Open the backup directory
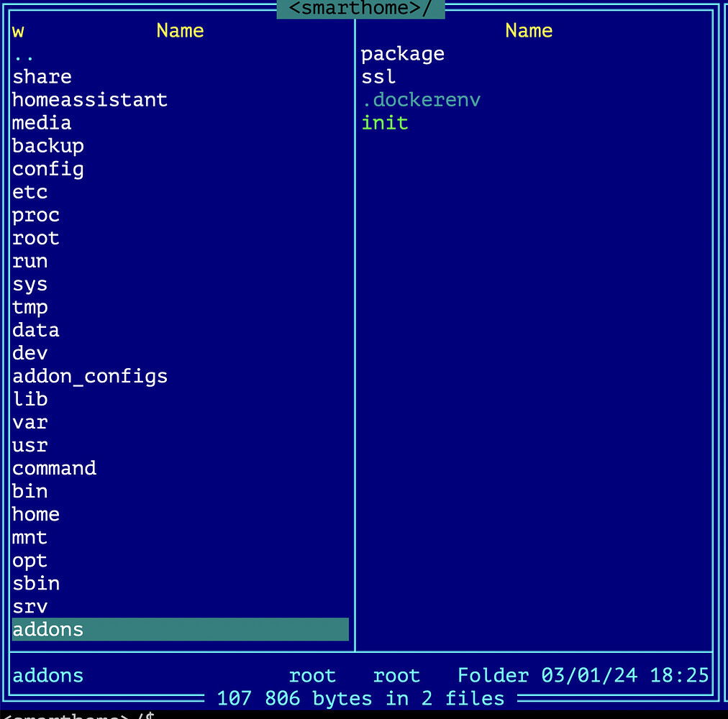 [47, 145]
